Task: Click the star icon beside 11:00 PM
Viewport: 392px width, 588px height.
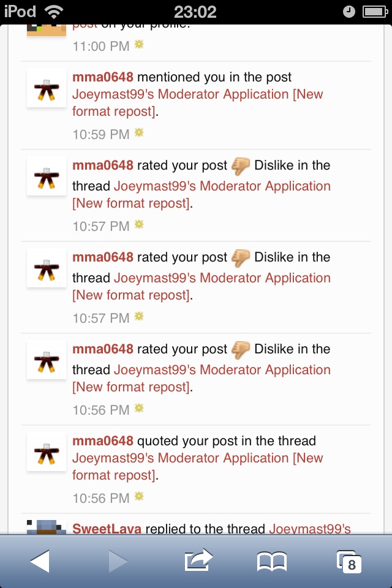Action: (x=139, y=45)
